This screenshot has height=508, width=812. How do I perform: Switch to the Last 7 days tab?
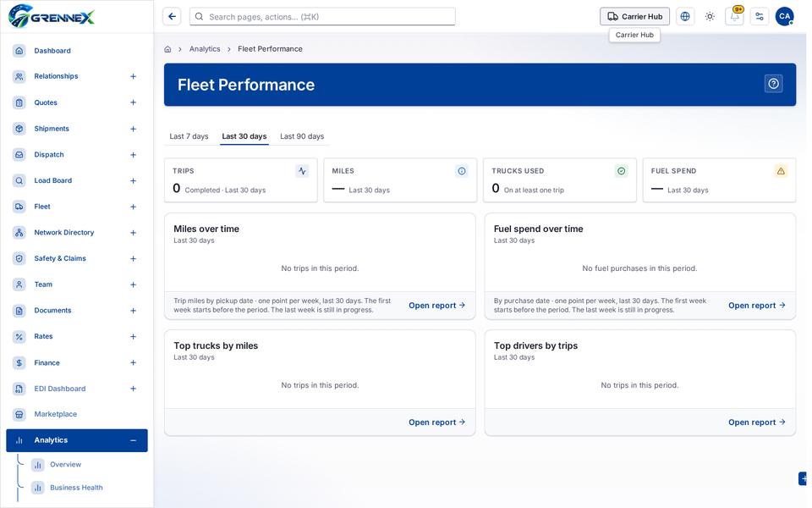pos(189,136)
